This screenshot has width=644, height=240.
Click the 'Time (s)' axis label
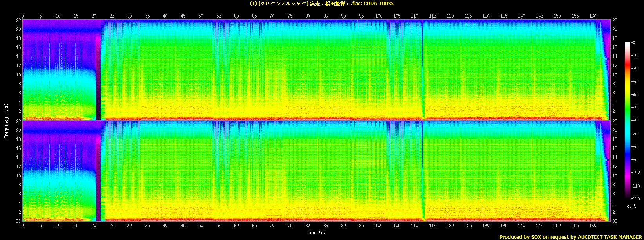pyautogui.click(x=316, y=233)
